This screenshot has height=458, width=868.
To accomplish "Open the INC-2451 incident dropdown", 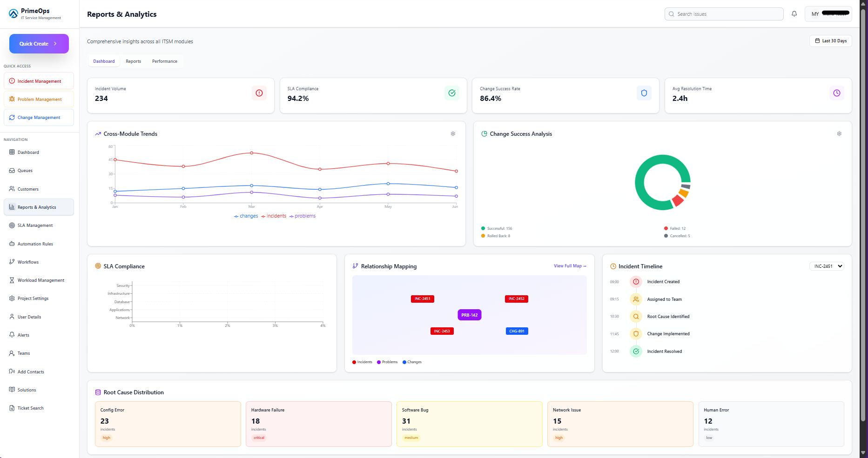I will click(x=827, y=266).
